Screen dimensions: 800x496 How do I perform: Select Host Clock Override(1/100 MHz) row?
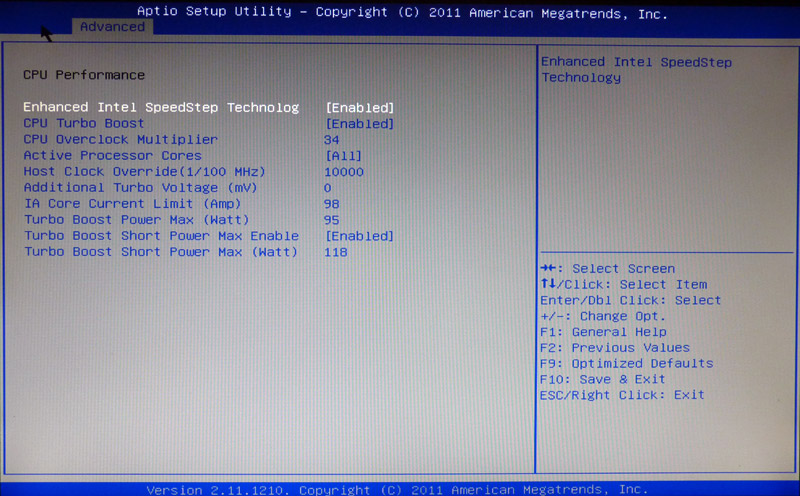(x=145, y=171)
